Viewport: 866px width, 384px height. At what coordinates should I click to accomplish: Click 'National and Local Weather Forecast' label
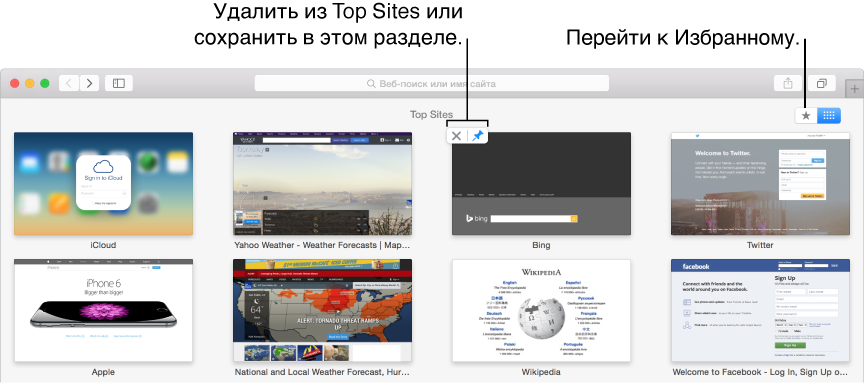point(323,372)
